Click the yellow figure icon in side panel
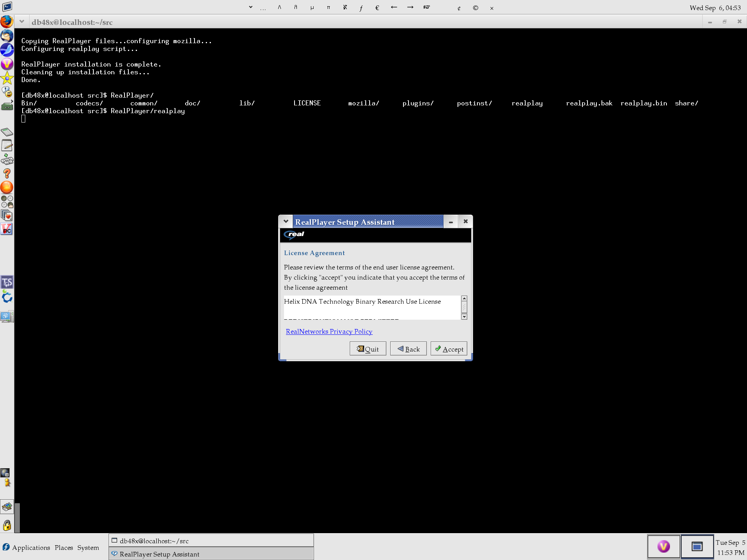The height and width of the screenshot is (560, 747). (x=7, y=483)
